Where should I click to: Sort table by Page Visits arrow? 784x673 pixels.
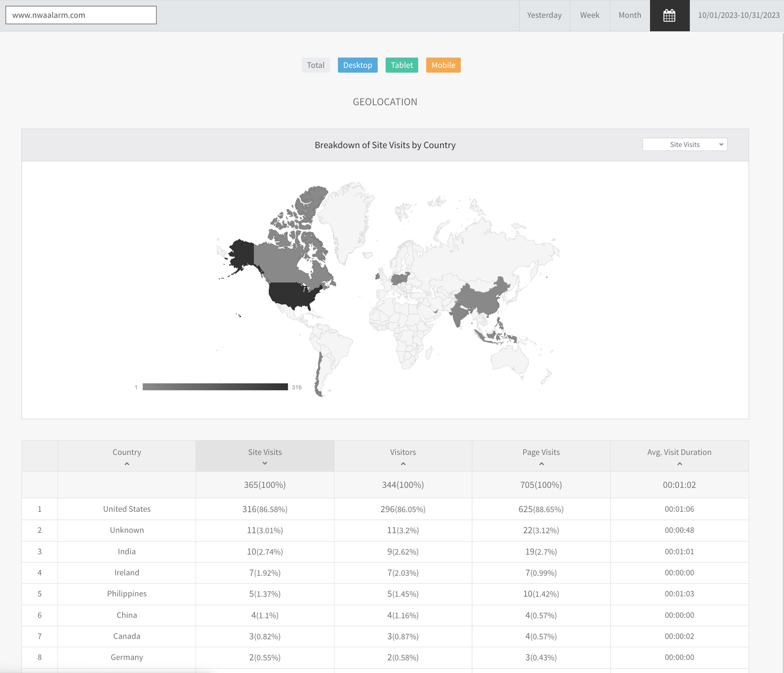point(541,464)
